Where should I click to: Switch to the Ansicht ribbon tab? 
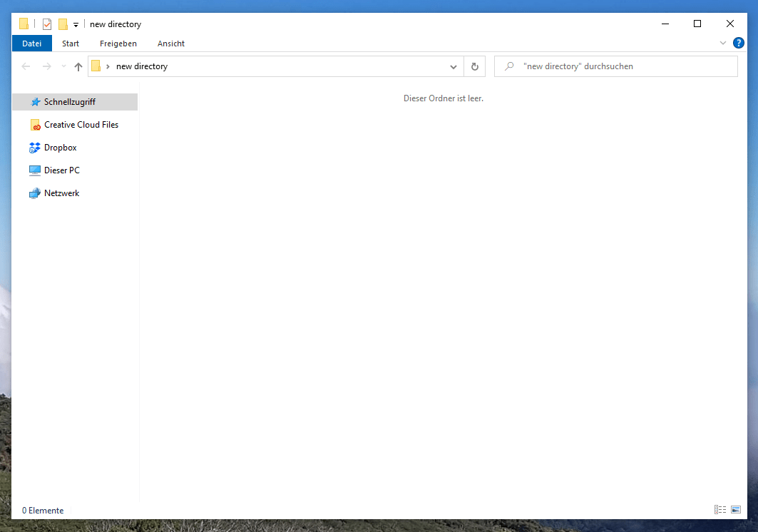click(170, 43)
